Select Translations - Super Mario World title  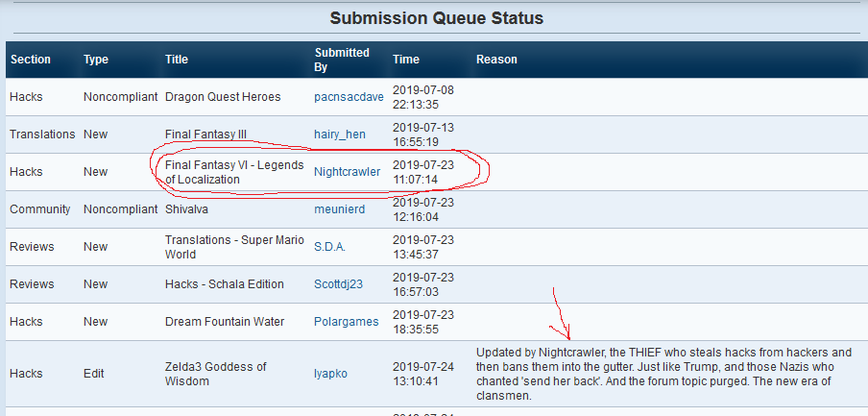[234, 247]
